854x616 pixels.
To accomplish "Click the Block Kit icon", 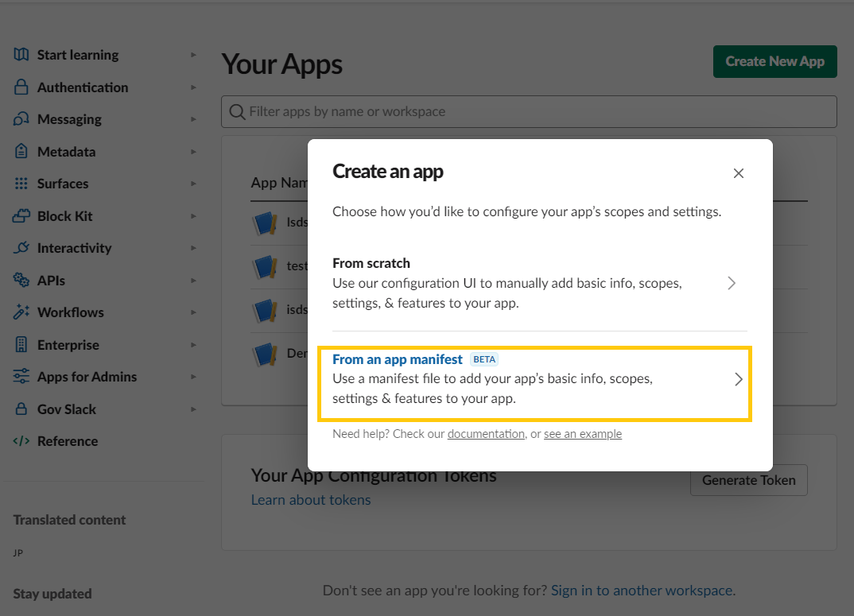I will 21,216.
